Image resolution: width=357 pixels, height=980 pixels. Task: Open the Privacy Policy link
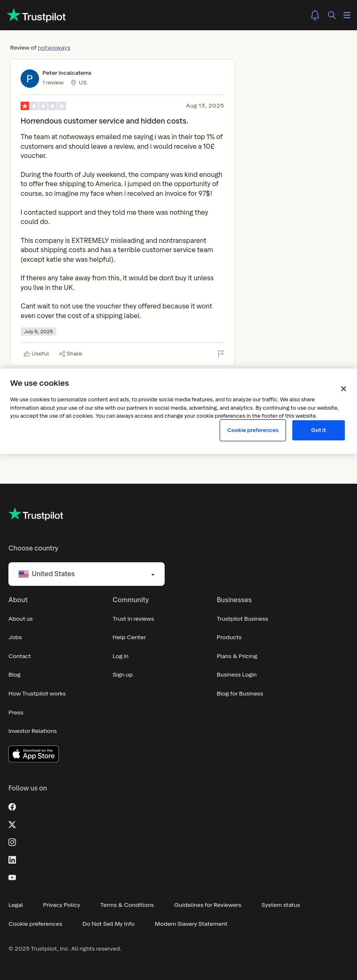coord(62,905)
